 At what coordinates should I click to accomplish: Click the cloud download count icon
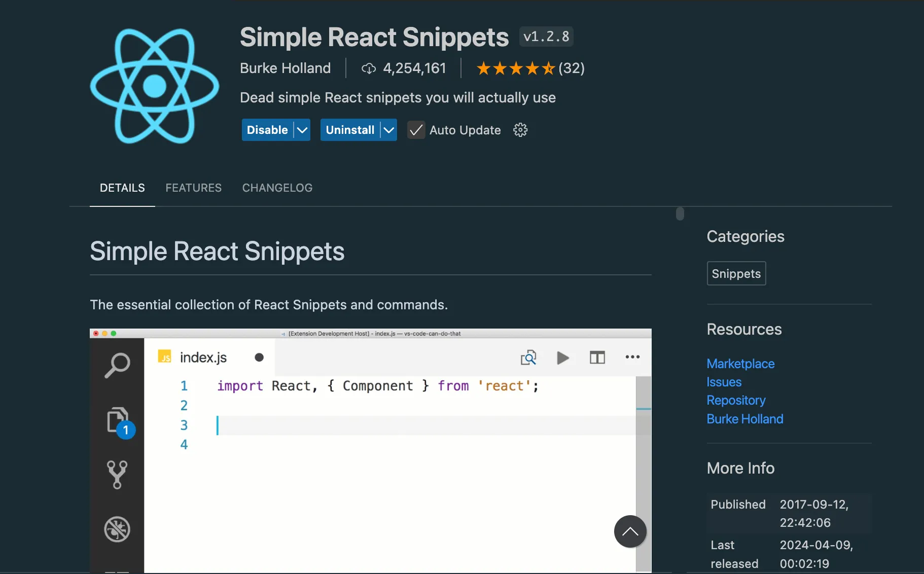coord(369,68)
